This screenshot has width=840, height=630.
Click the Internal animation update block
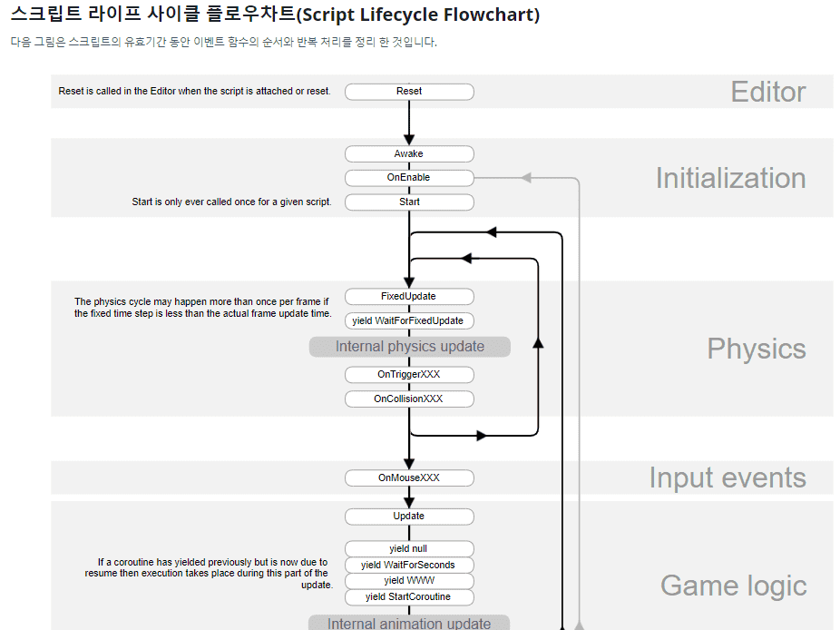click(409, 623)
